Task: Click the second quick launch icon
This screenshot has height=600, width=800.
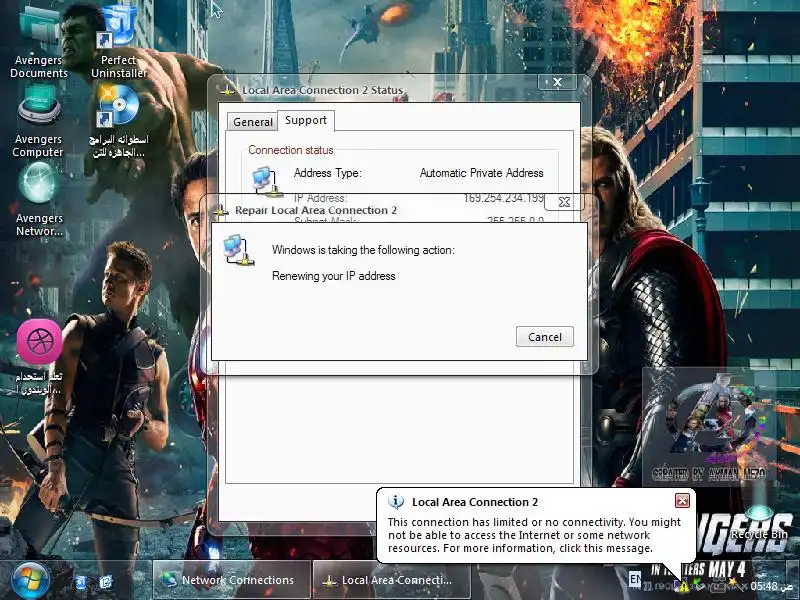Action: pyautogui.click(x=106, y=582)
